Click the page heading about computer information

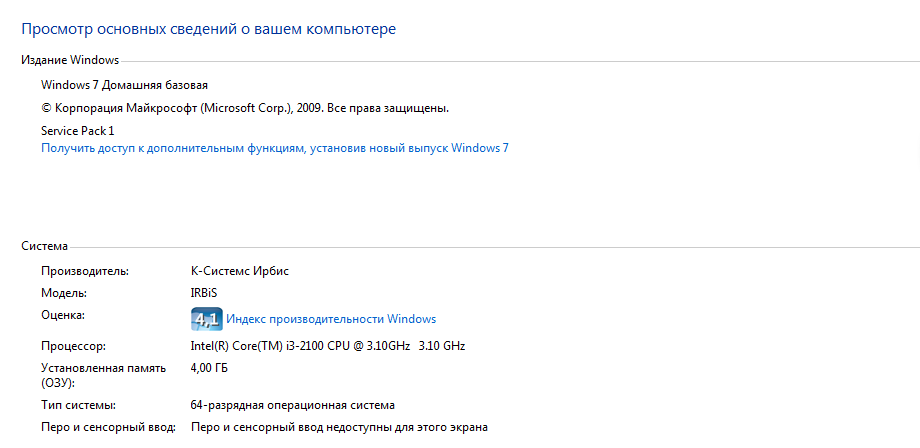click(x=208, y=29)
